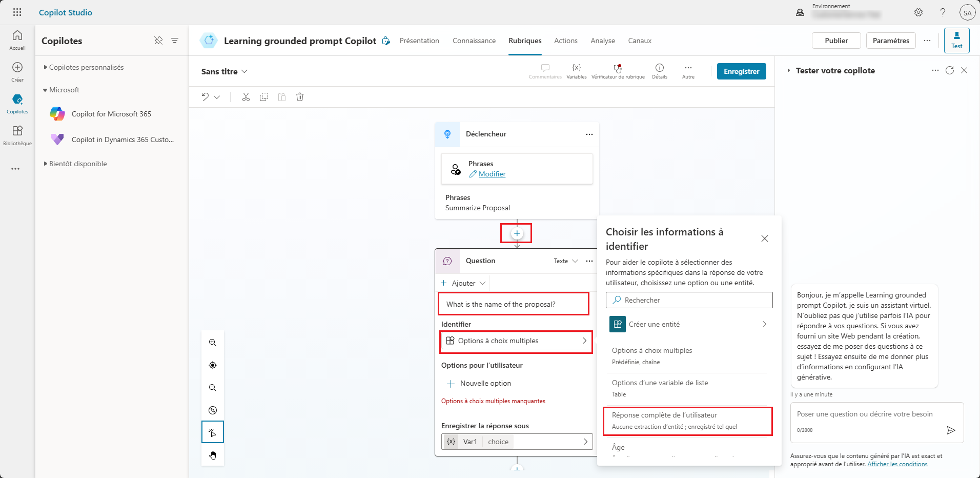This screenshot has width=980, height=478.
Task: Open Copilotes in left rail
Action: point(17,104)
